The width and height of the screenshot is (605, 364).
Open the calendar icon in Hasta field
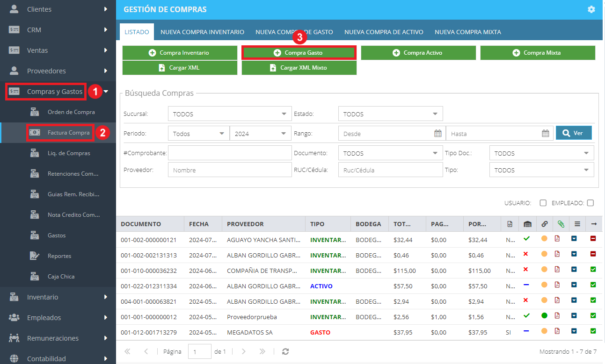point(546,133)
